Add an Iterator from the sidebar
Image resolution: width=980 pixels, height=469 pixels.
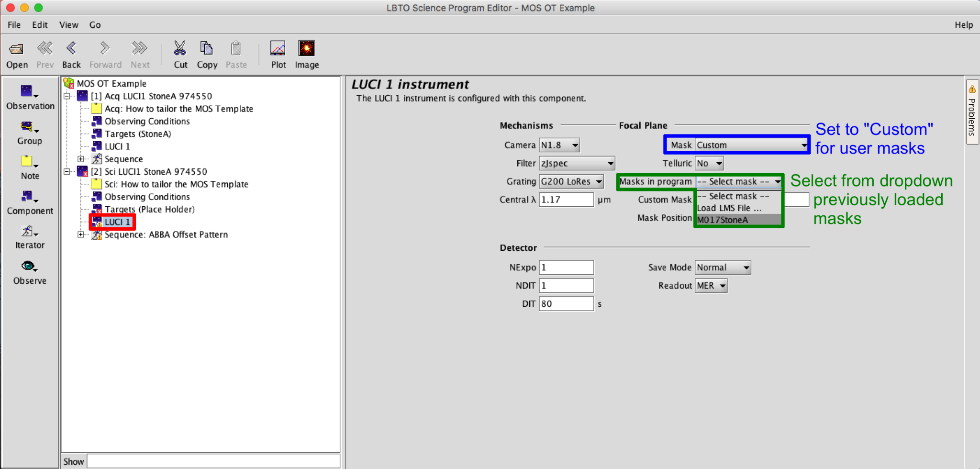point(30,237)
